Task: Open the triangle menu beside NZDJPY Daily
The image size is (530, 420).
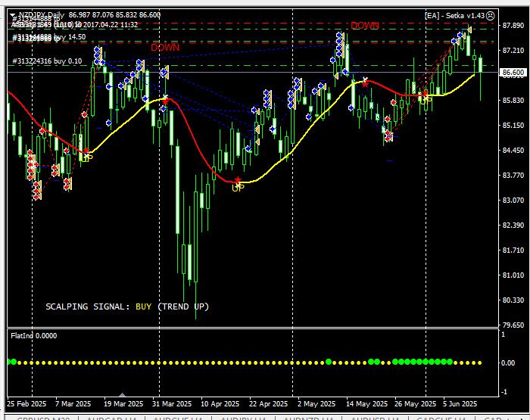Action: (x=13, y=16)
